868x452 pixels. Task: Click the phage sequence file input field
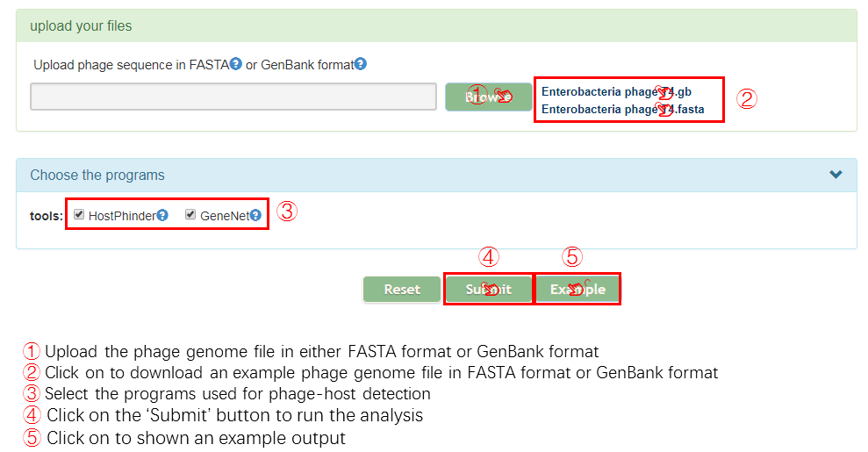pos(233,97)
